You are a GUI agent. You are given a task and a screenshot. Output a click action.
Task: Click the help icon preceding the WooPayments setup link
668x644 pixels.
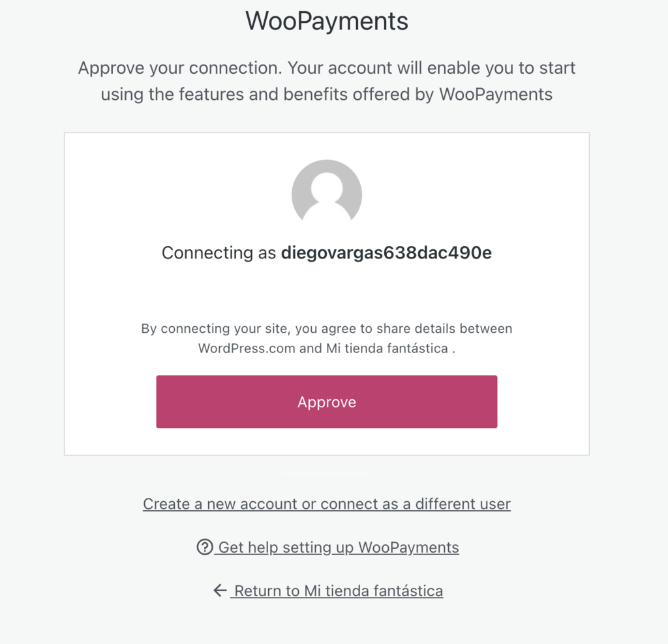pyautogui.click(x=206, y=547)
